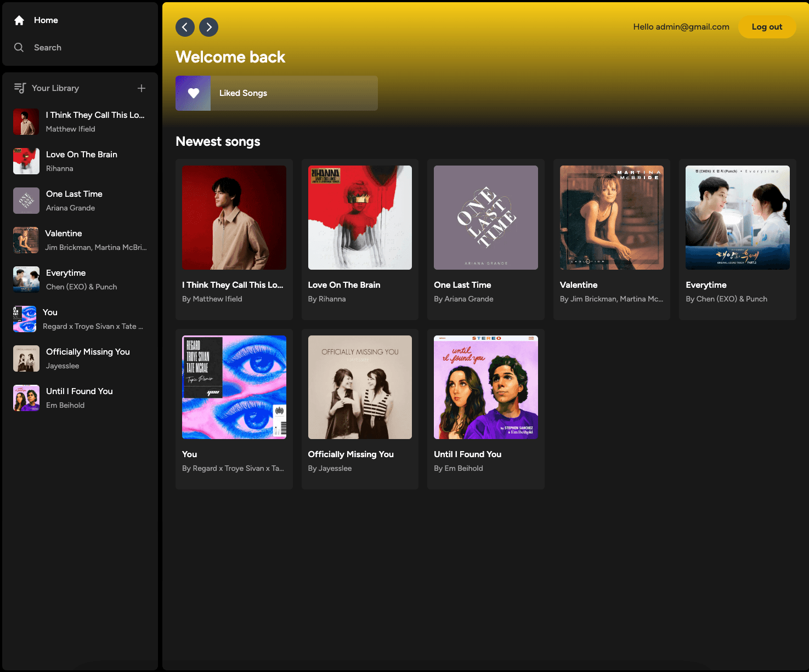The image size is (809, 672).
Task: Choose Officially Missing You in sidebar library
Action: pos(88,352)
